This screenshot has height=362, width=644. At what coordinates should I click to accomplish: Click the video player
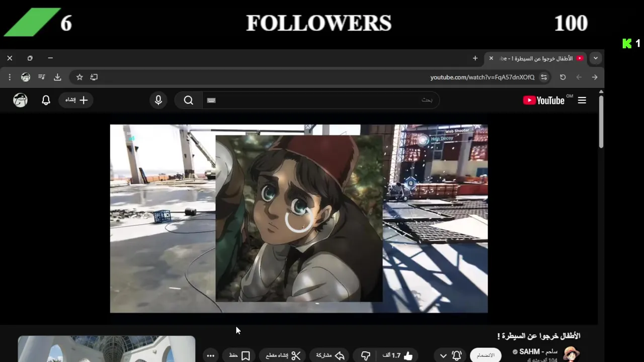click(299, 219)
